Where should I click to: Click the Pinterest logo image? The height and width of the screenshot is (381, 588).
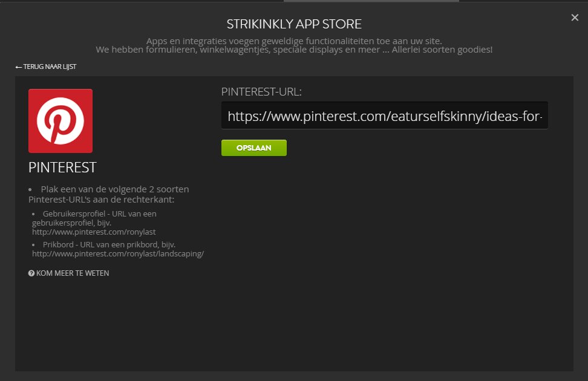point(60,121)
